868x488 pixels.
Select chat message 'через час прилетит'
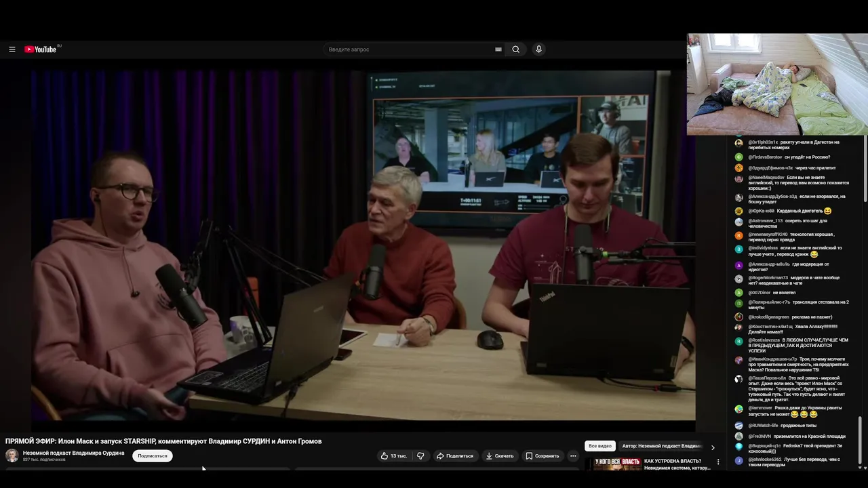tap(816, 168)
